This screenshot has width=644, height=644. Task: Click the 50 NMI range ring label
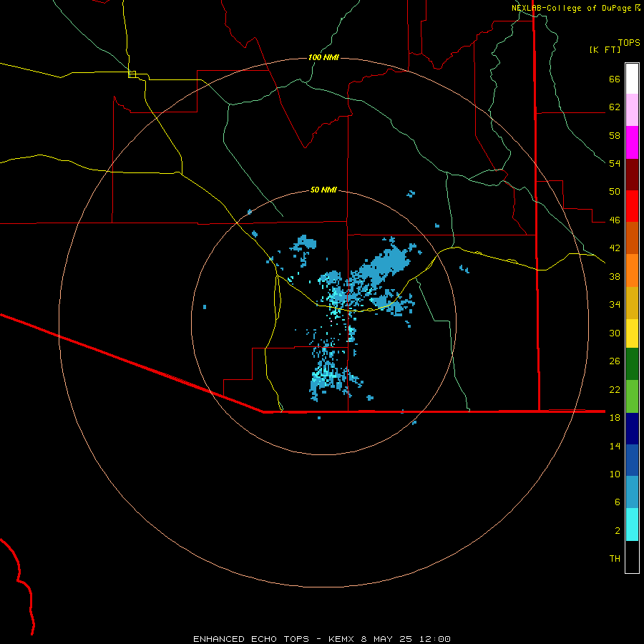323,190
